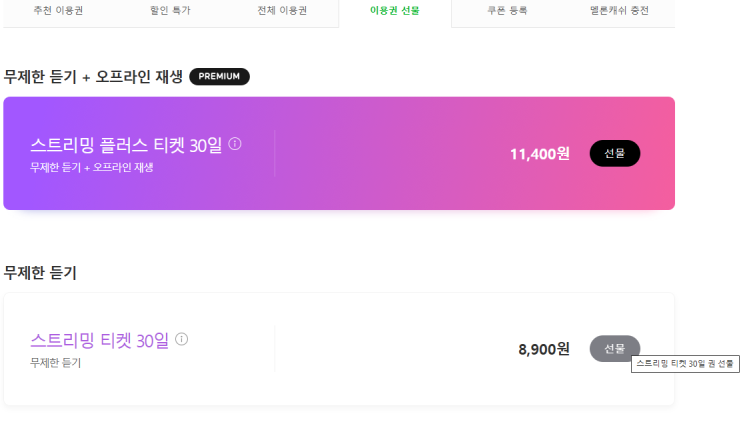The height and width of the screenshot is (422, 743).
Task: Click the 8,900원 price text
Action: (x=543, y=349)
